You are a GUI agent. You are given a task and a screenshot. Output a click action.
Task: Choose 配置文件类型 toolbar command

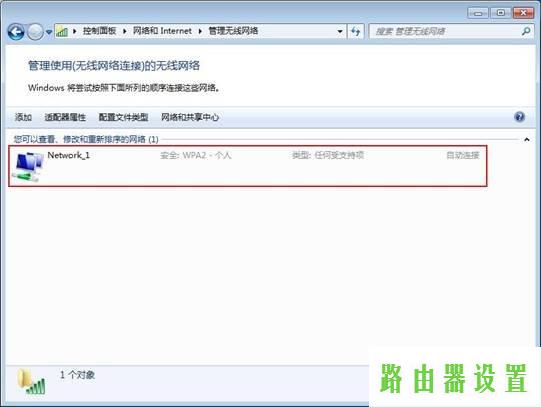click(123, 117)
